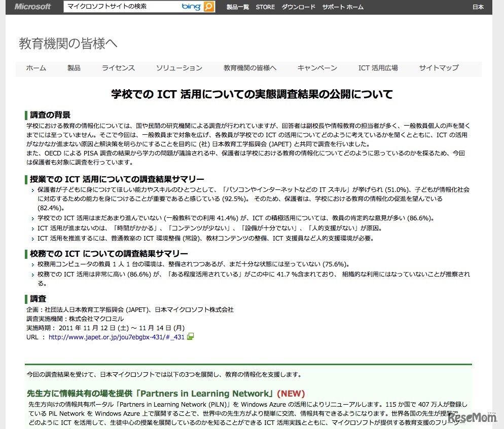This screenshot has width=504, height=429.
Task: Go to STORE in the top bar
Action: point(265,7)
